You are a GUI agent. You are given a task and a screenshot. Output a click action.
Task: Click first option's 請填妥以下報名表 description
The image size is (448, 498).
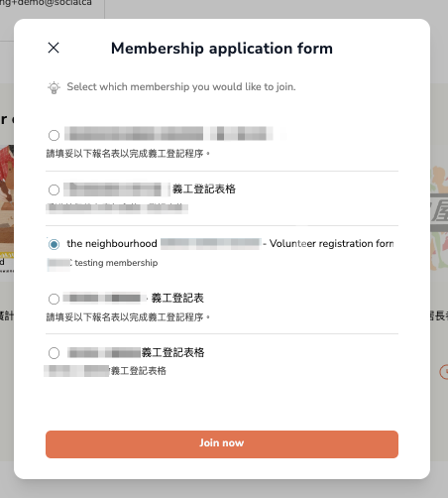(128, 154)
